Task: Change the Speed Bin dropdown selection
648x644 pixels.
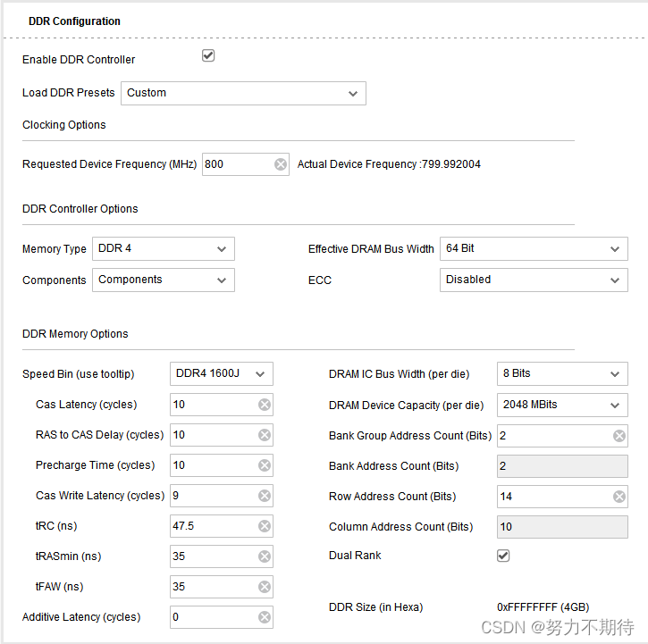Action: coord(222,374)
